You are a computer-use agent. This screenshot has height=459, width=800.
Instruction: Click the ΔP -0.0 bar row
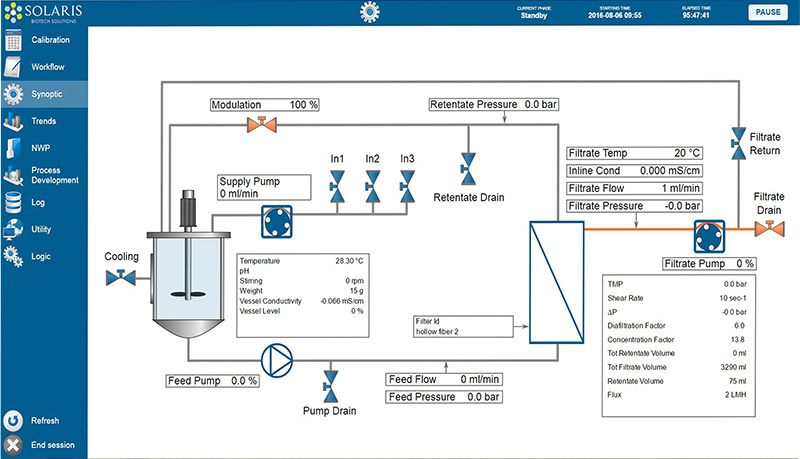coord(677,312)
